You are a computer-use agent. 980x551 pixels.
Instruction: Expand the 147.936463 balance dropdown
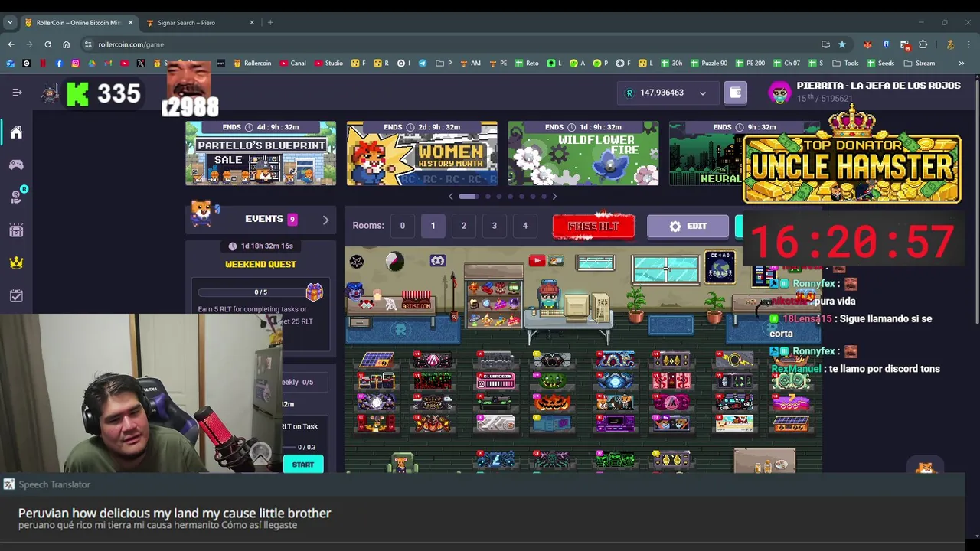(x=702, y=93)
